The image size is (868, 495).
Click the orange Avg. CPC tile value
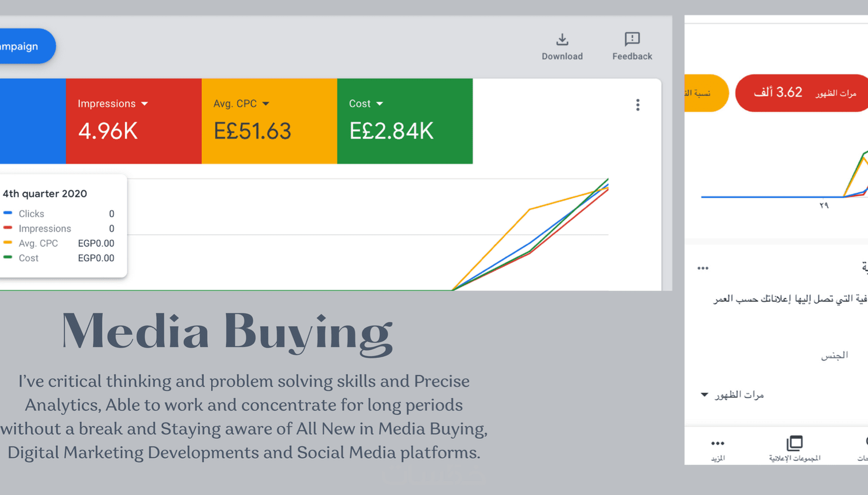click(x=252, y=131)
